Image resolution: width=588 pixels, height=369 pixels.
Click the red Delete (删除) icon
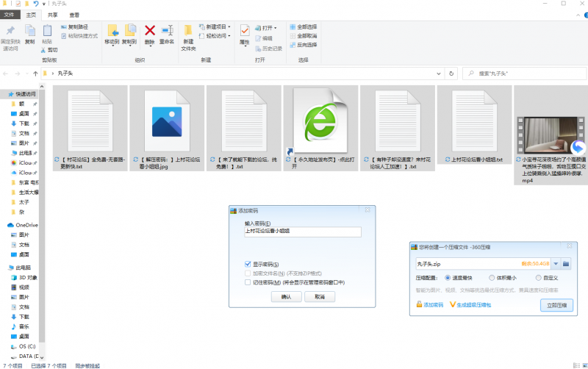click(149, 32)
